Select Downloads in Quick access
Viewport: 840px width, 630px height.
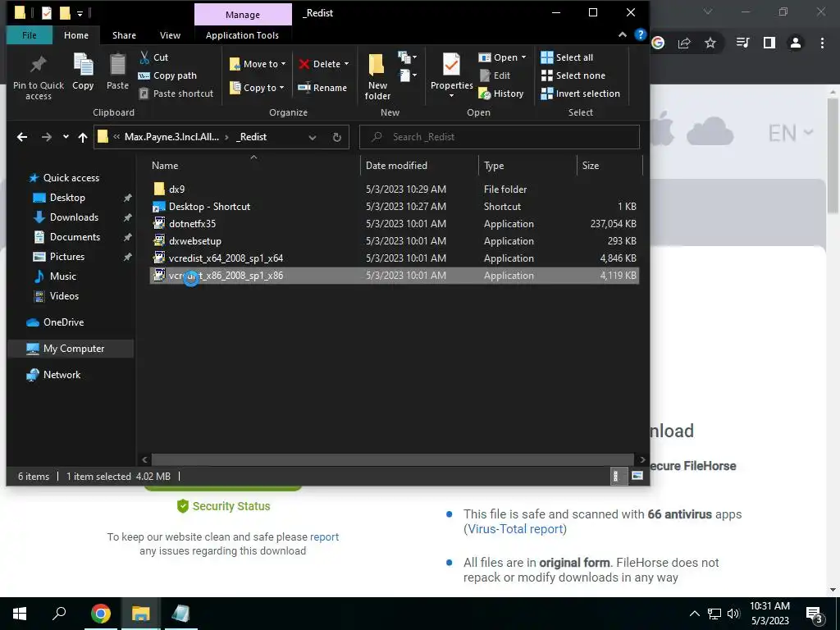(x=74, y=217)
